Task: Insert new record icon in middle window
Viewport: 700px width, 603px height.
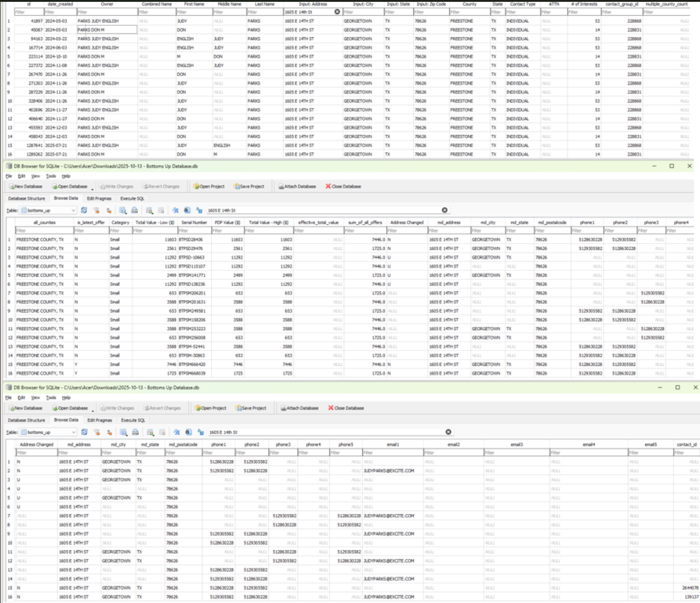Action: coord(149,210)
